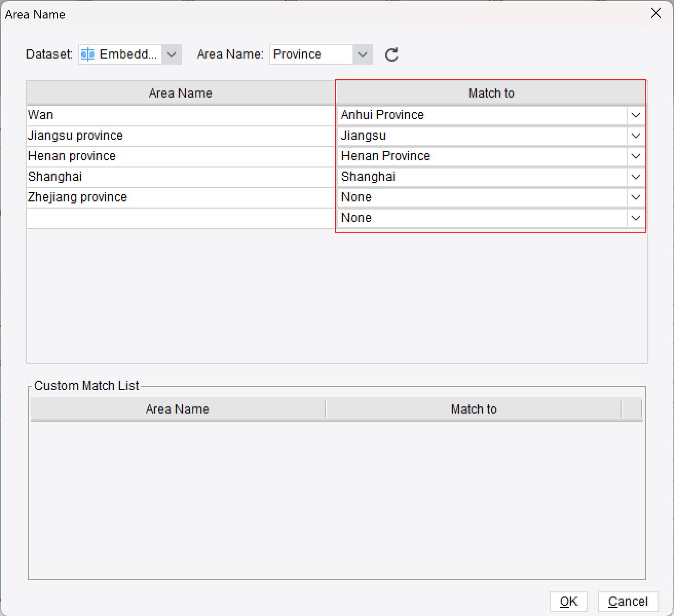Viewport: 674px width, 616px height.
Task: Open the Area Name Province dropdown
Action: click(362, 54)
